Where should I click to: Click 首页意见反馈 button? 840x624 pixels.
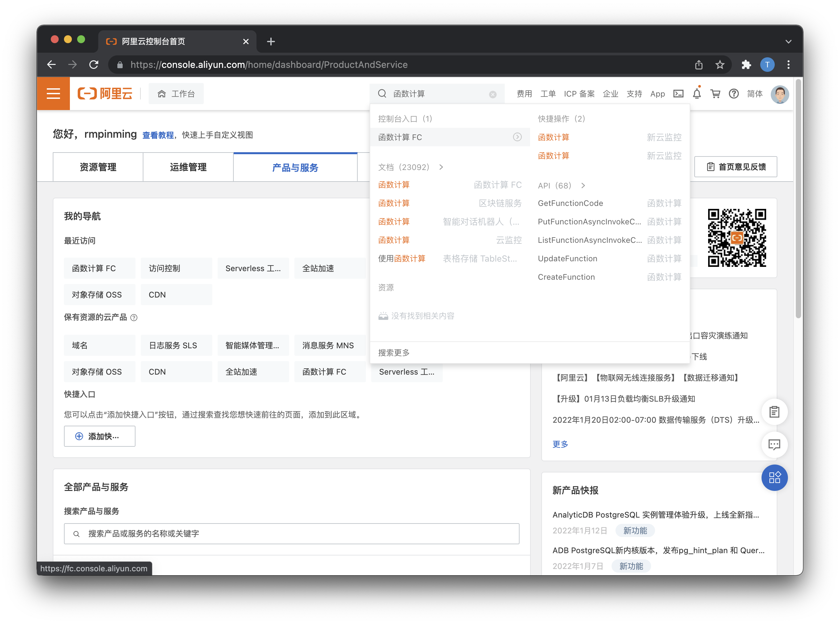click(x=735, y=167)
